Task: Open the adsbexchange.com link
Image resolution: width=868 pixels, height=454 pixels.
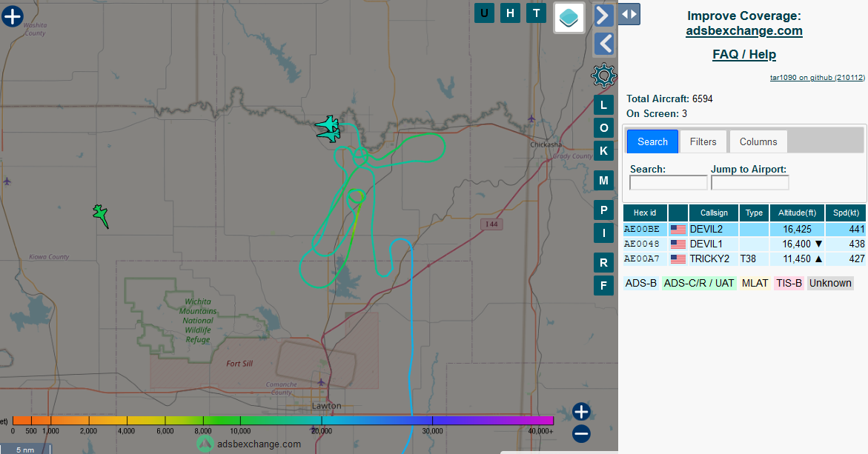Action: 744,31
